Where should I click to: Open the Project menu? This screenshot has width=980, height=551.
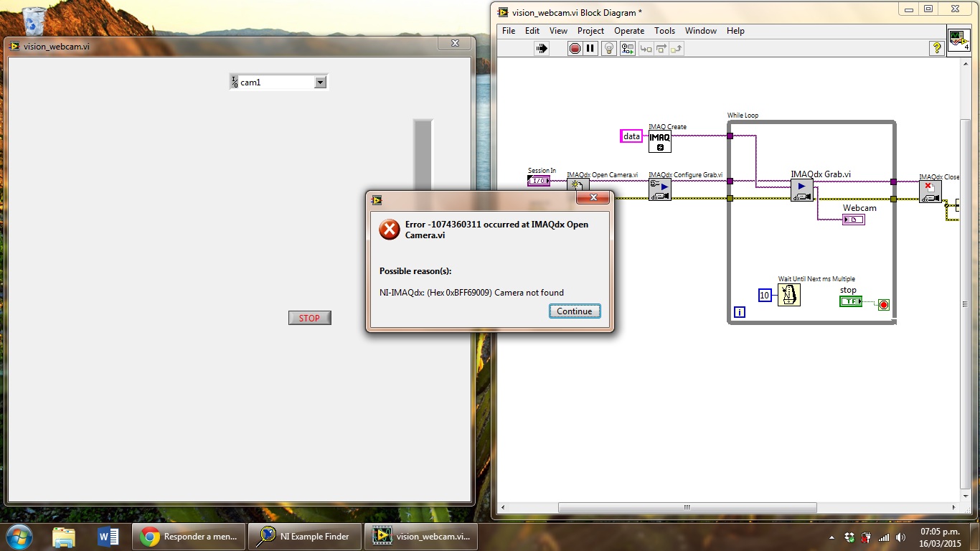coord(590,31)
